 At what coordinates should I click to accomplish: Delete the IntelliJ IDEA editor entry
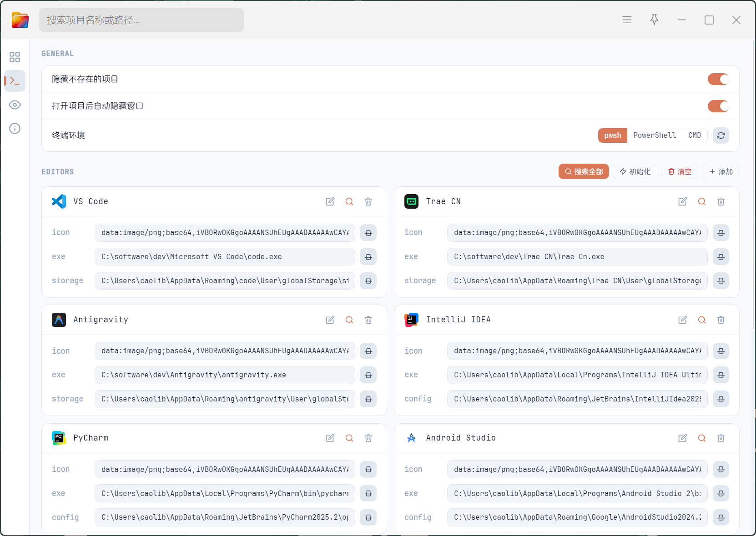tap(721, 320)
